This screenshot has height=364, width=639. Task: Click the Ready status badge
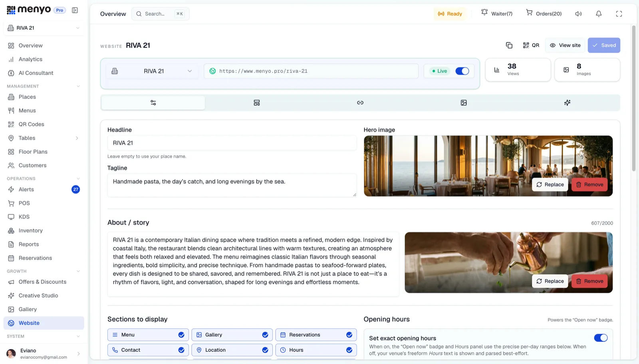click(x=450, y=14)
